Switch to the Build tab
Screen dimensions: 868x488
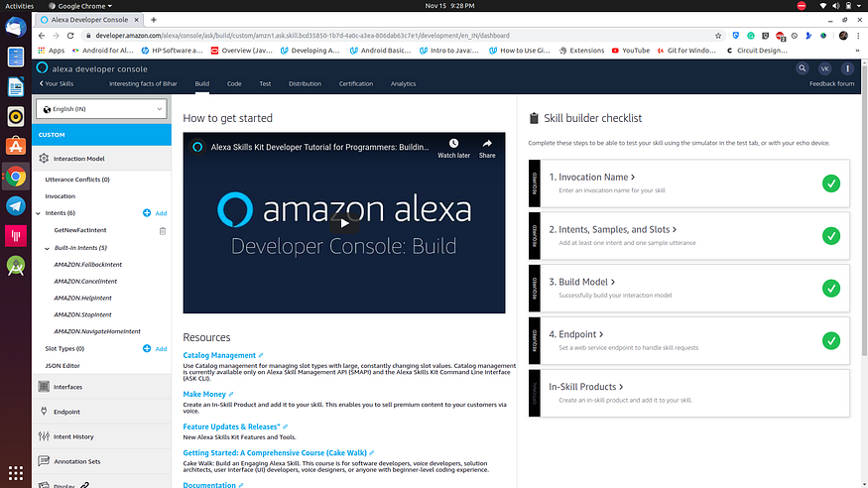202,83
